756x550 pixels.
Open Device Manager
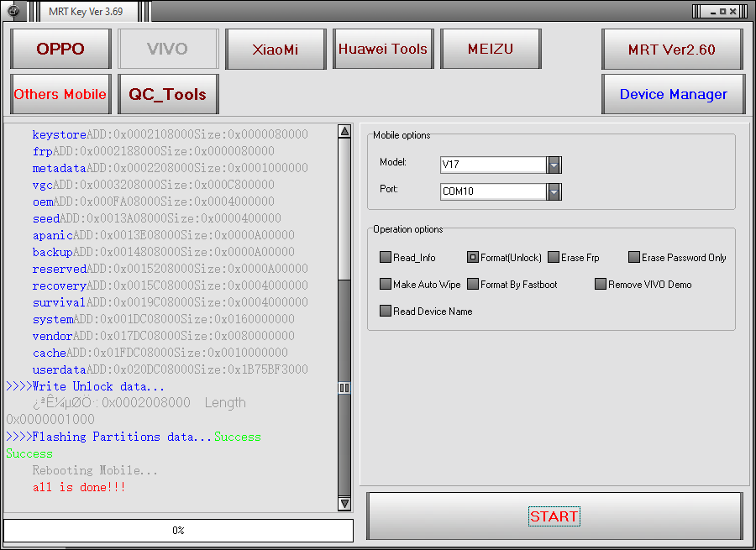click(x=674, y=94)
